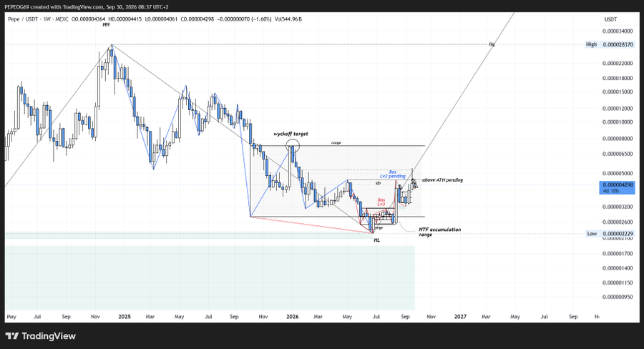Click the 2027 year label on time axis
This screenshot has width=644, height=349.
click(x=460, y=317)
